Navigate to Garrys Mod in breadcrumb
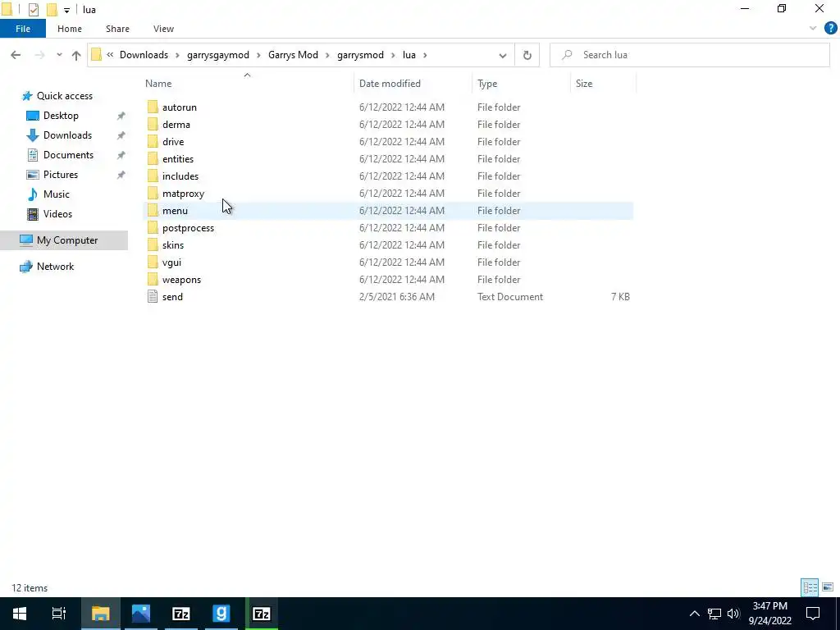The height and width of the screenshot is (630, 840). tap(293, 55)
